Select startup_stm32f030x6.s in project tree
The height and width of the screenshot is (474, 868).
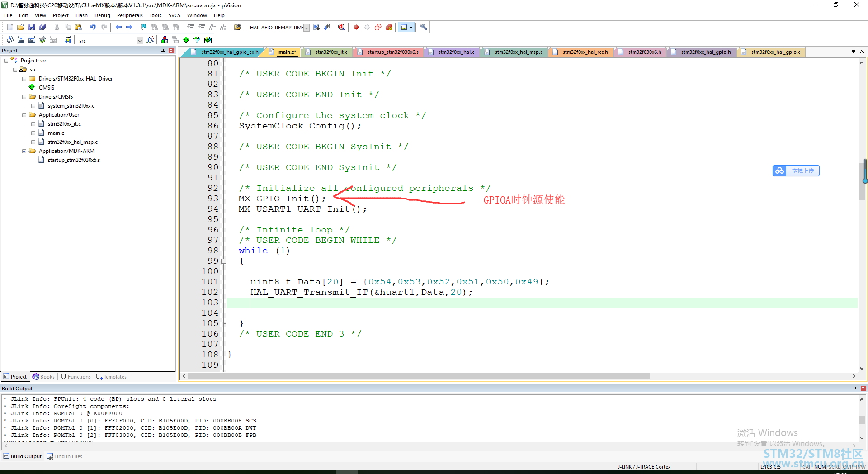[74, 160]
